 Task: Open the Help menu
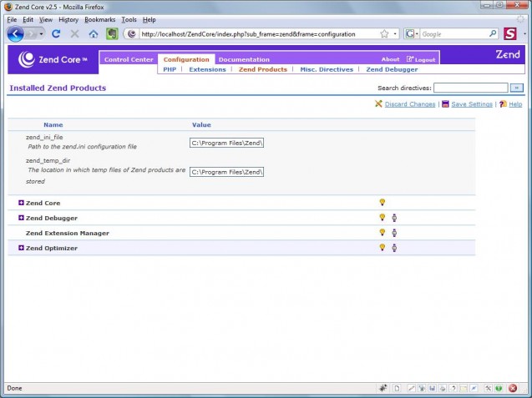pyautogui.click(x=149, y=20)
